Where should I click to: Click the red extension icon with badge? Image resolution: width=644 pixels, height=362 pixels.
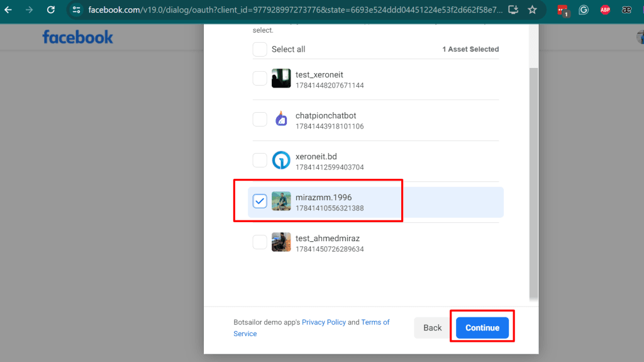pos(562,10)
